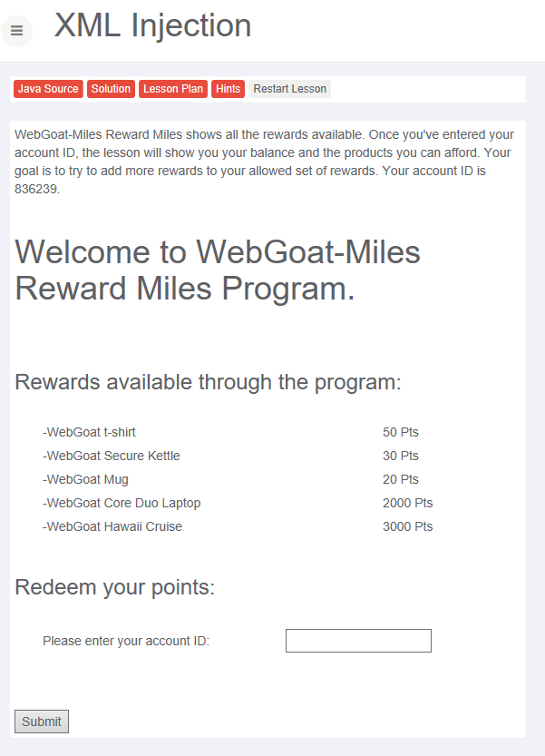Select the WebGoat Core Duo Laptop entry
Viewport: 545px width, 756px height.
pos(122,503)
